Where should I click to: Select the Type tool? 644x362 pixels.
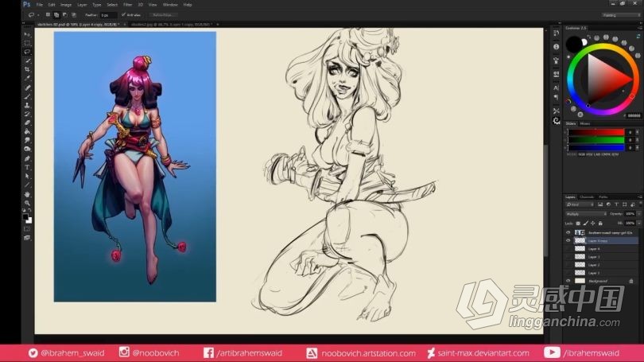27,167
